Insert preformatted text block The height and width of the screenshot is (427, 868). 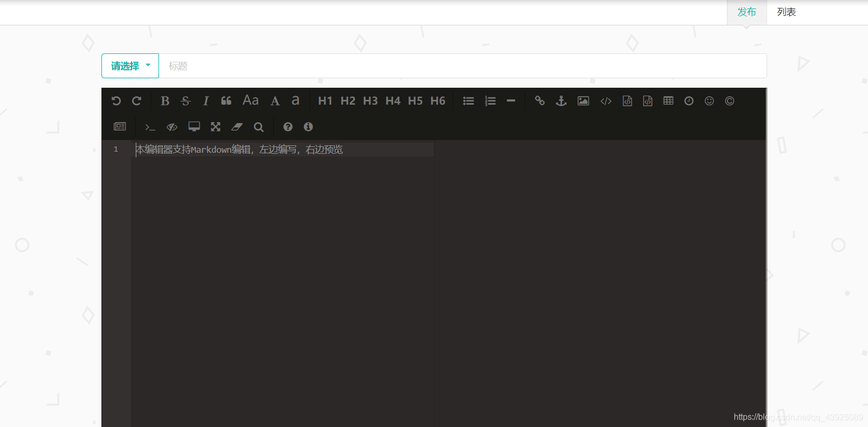627,101
